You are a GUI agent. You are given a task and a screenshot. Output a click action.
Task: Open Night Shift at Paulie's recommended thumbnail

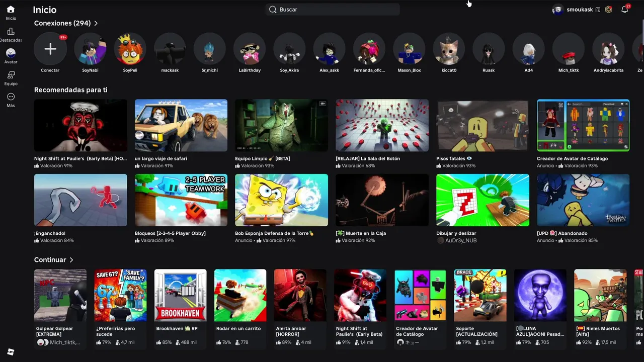tap(80, 125)
